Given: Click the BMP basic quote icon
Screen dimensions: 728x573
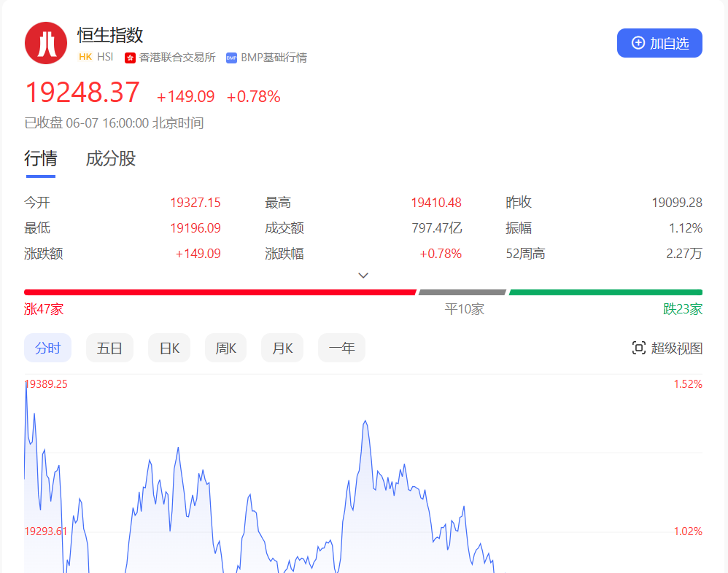Looking at the screenshot, I should pos(231,58).
